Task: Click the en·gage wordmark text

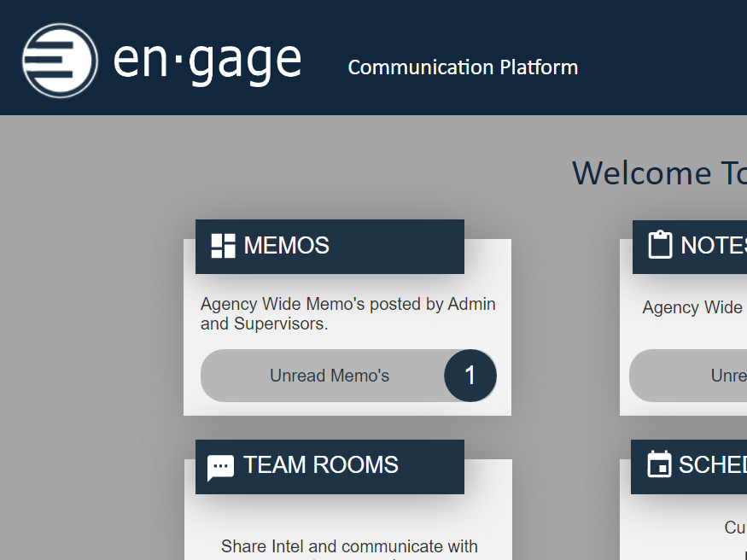Action: click(x=207, y=61)
